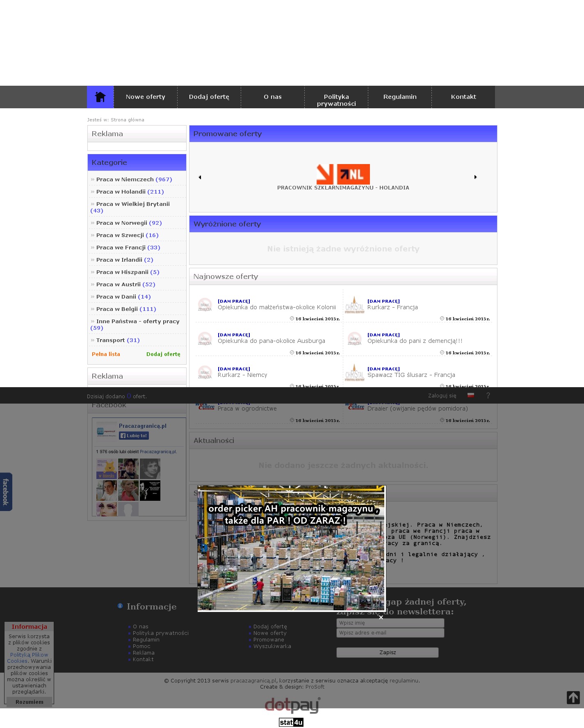Click the previous arrow in promoted offers
Screen dimensions: 584x728
point(200,177)
